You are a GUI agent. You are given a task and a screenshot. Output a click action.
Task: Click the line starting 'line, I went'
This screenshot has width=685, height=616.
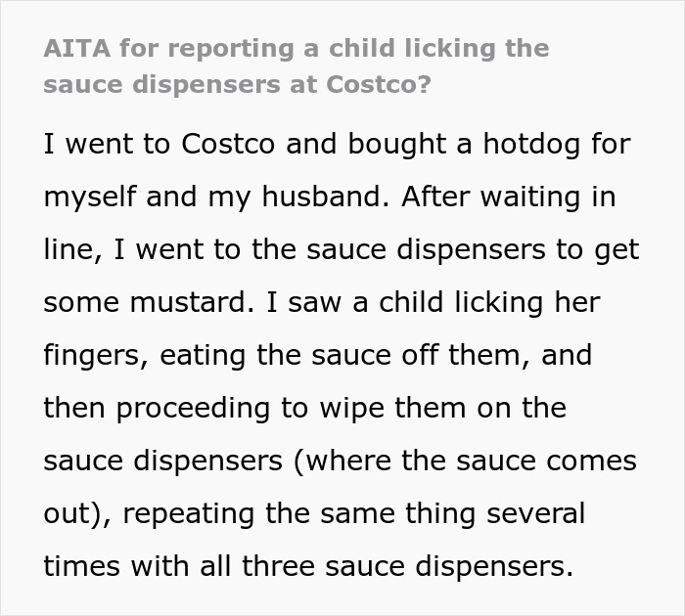(342, 250)
